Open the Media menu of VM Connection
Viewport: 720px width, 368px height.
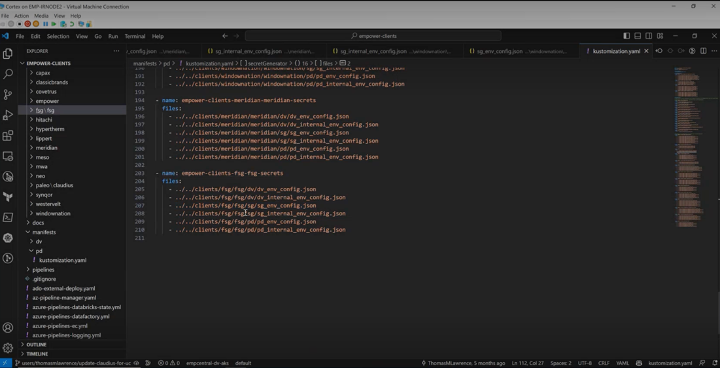tap(41, 16)
